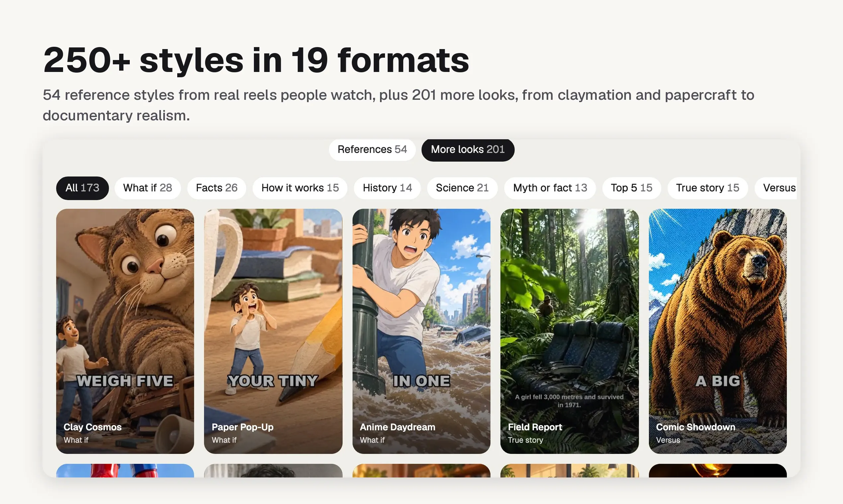Click the 'YOUR TINY' caption text
843x504 pixels.
tap(273, 381)
